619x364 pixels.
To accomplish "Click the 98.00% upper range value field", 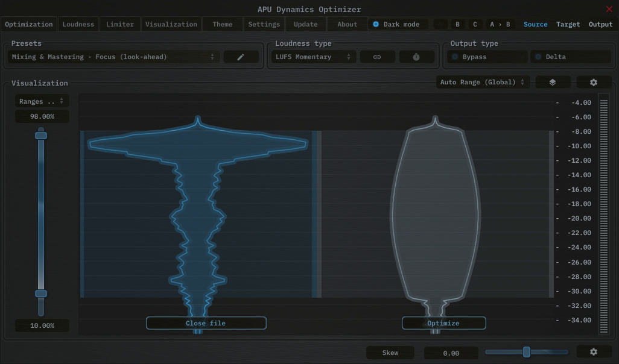I will tap(42, 116).
